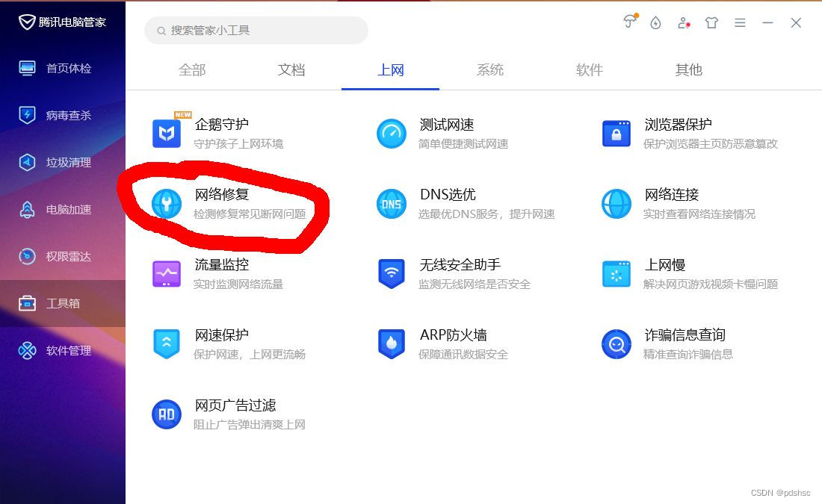
Task: Minimize the Tencent PC Manager window
Action: [x=767, y=22]
